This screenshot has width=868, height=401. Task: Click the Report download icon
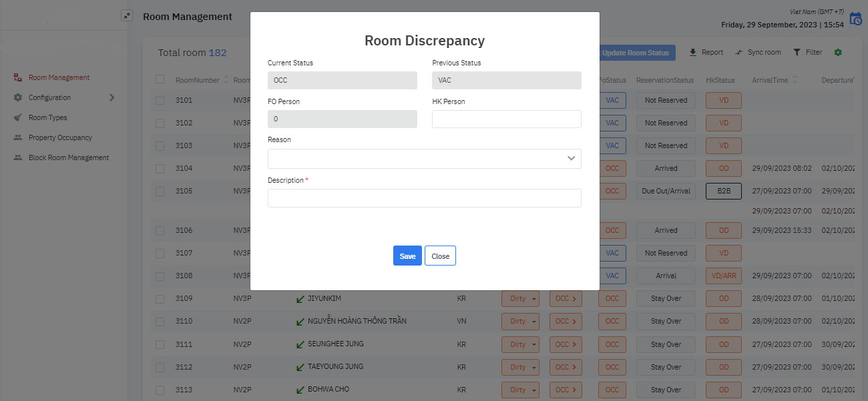[x=693, y=53]
